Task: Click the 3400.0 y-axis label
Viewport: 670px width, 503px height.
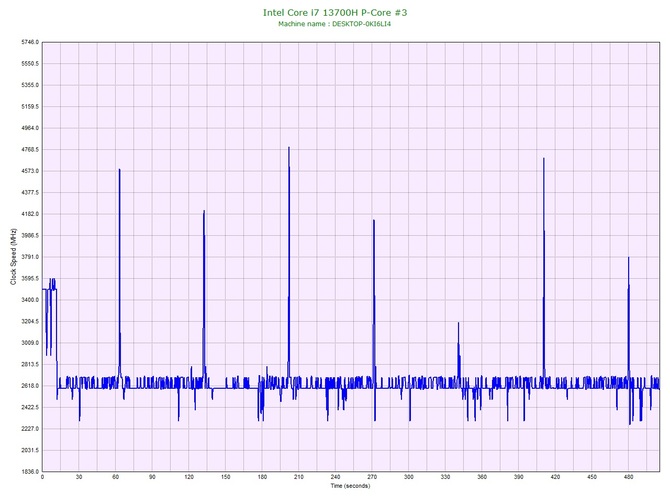Action: pyautogui.click(x=30, y=300)
